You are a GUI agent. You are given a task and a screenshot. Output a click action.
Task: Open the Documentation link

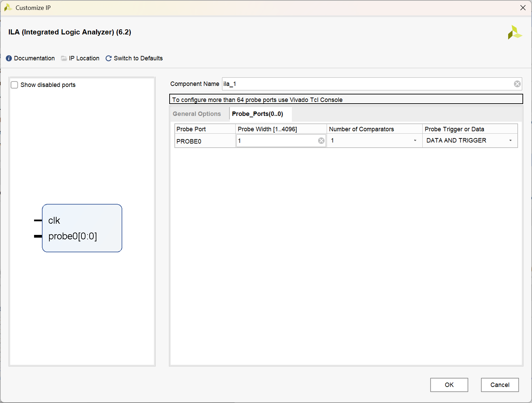coord(34,58)
